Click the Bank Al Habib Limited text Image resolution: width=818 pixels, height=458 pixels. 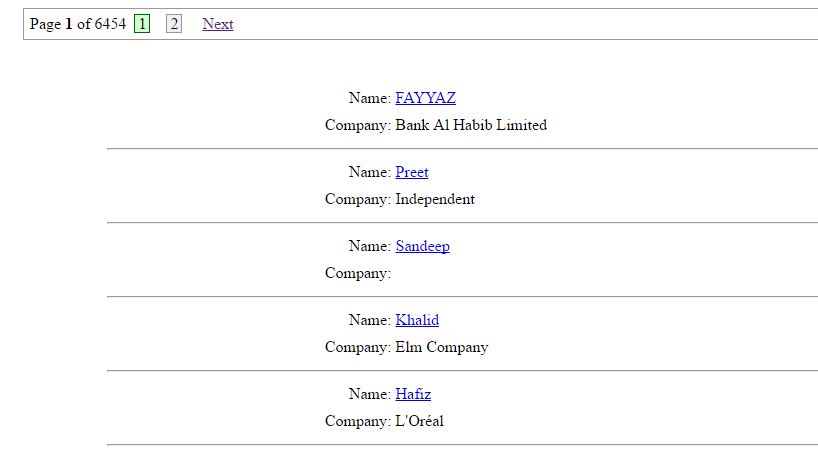(470, 125)
